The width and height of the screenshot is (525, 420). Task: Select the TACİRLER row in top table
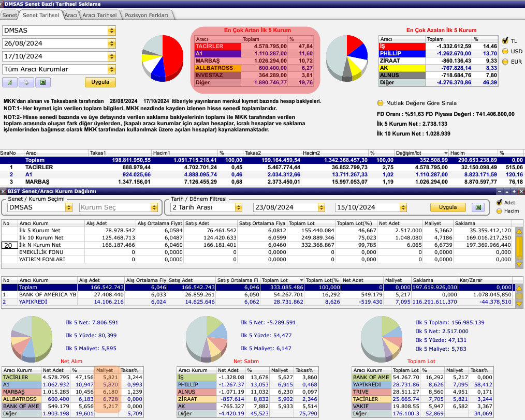click(x=262, y=167)
